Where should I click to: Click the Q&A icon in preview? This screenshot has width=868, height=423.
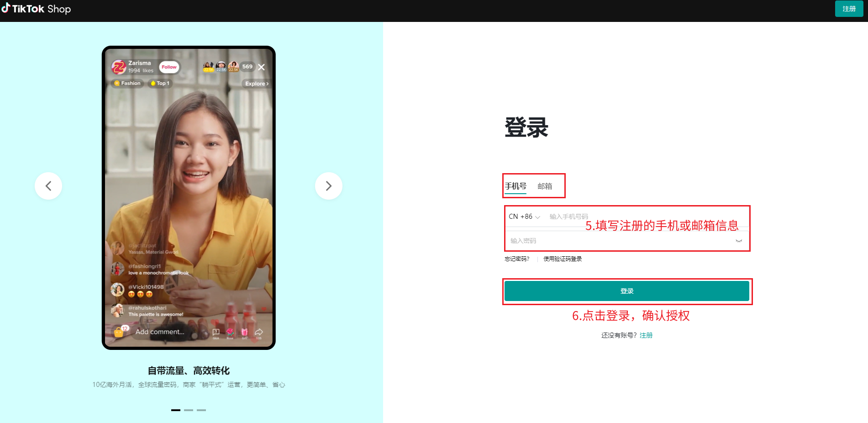[216, 332]
